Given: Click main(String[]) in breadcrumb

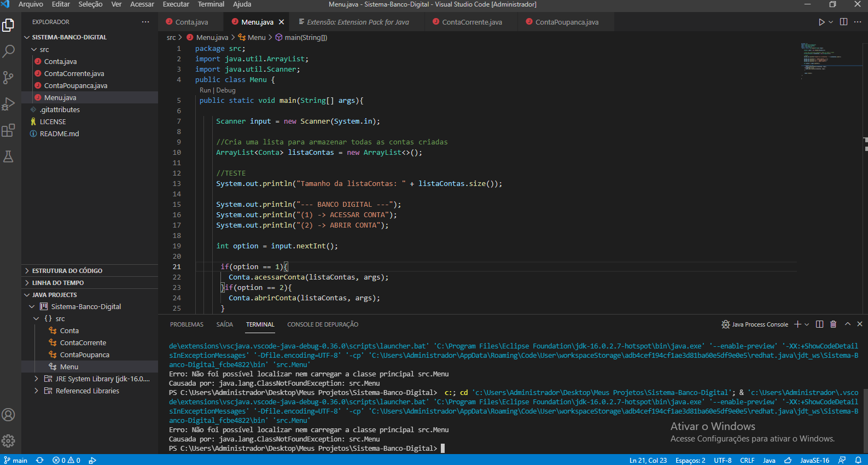Looking at the screenshot, I should tap(306, 38).
